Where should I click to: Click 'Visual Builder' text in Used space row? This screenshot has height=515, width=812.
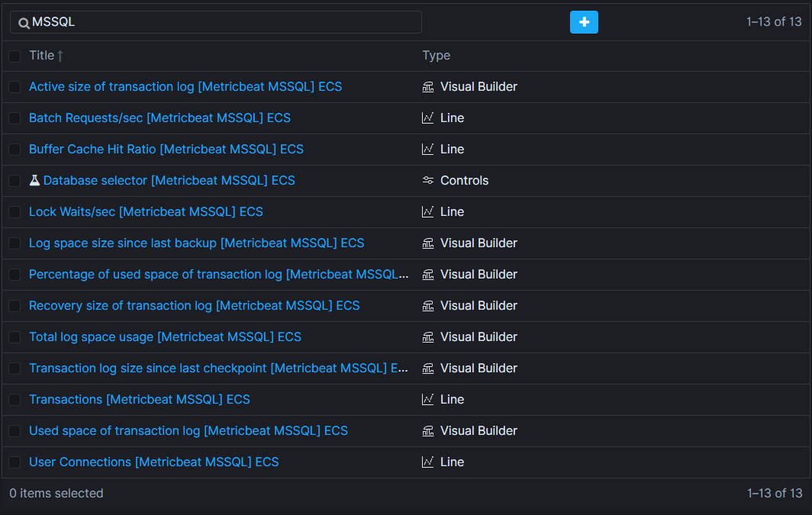(478, 430)
